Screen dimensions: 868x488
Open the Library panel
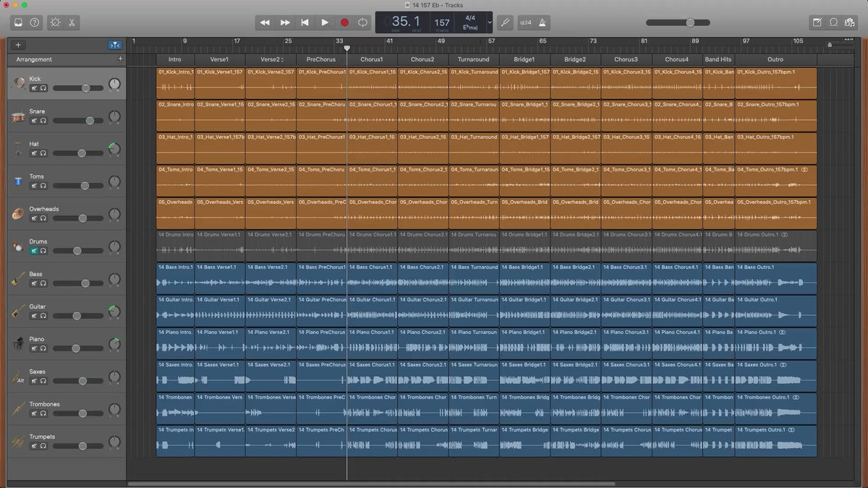point(18,22)
